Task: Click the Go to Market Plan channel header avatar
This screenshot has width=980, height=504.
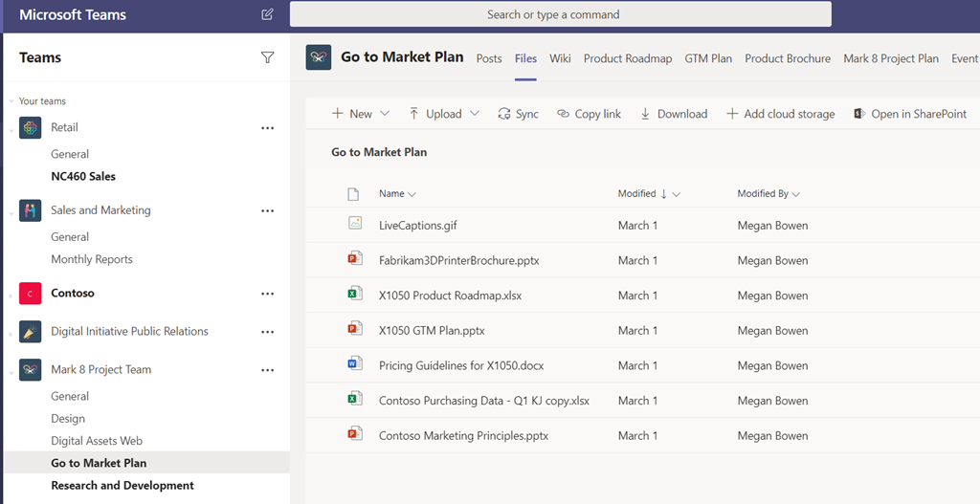Action: [319, 57]
